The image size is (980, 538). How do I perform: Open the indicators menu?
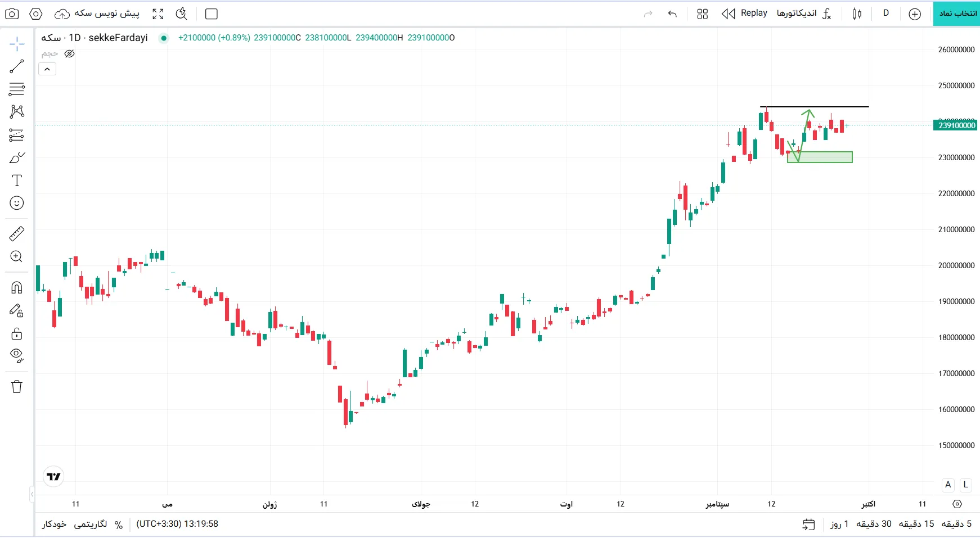point(804,13)
